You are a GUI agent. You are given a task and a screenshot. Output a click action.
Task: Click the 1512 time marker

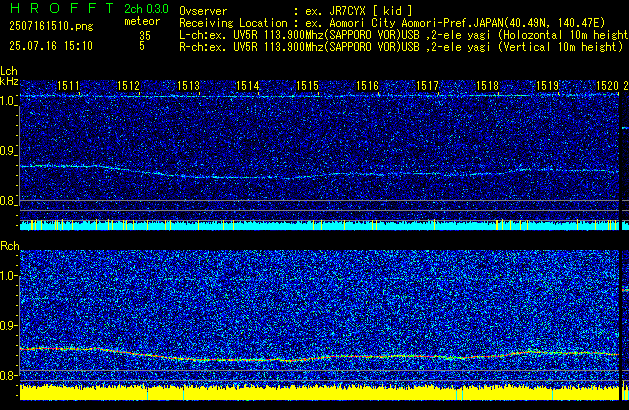(128, 86)
